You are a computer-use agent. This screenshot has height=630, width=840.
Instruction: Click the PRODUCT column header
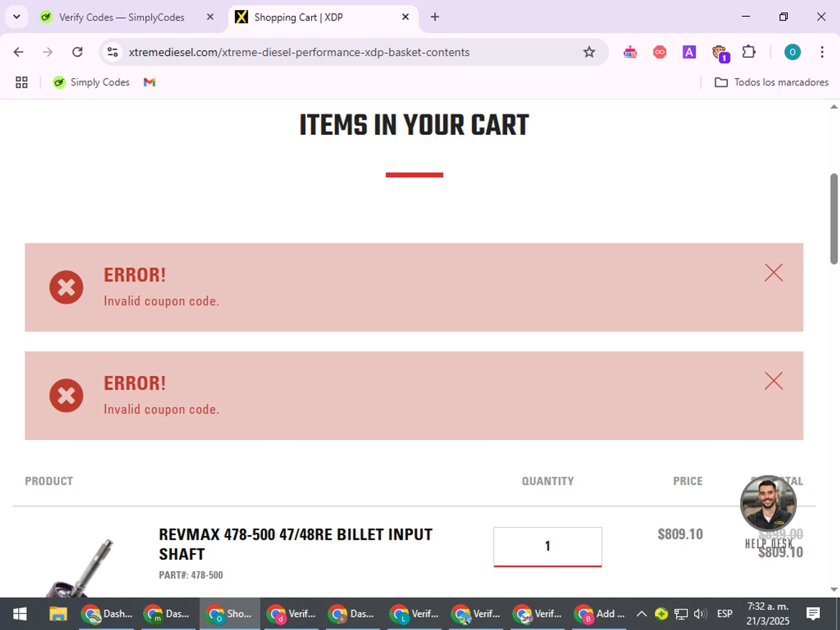49,481
